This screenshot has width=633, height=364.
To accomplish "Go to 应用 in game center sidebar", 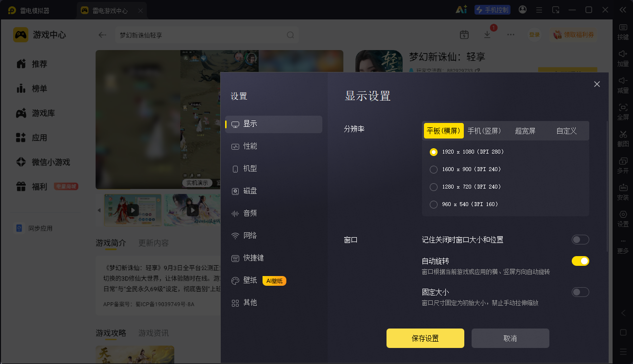I will [x=32, y=138].
